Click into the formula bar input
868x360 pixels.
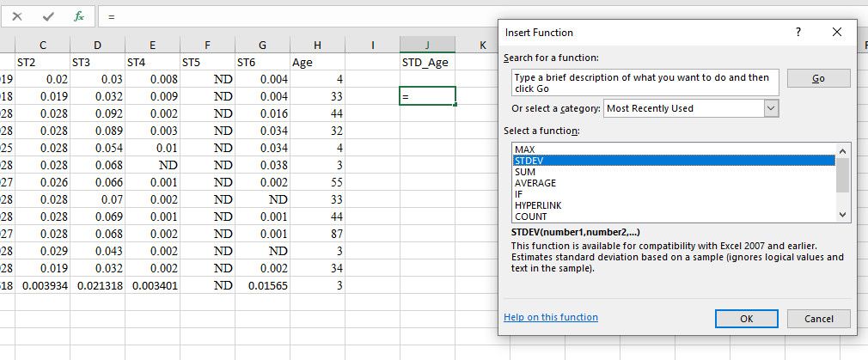299,16
